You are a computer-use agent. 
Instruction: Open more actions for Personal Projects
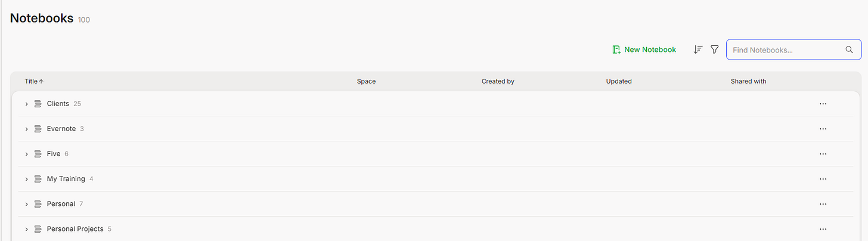point(823,229)
